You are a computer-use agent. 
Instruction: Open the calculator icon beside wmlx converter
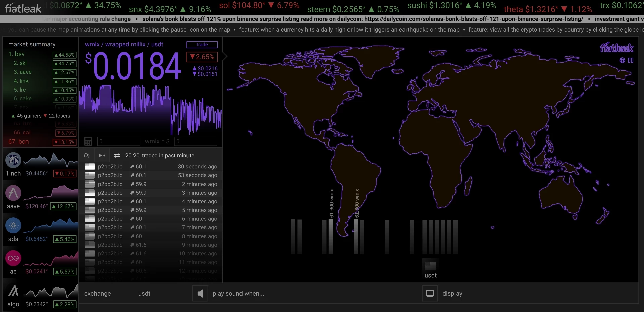tap(88, 141)
